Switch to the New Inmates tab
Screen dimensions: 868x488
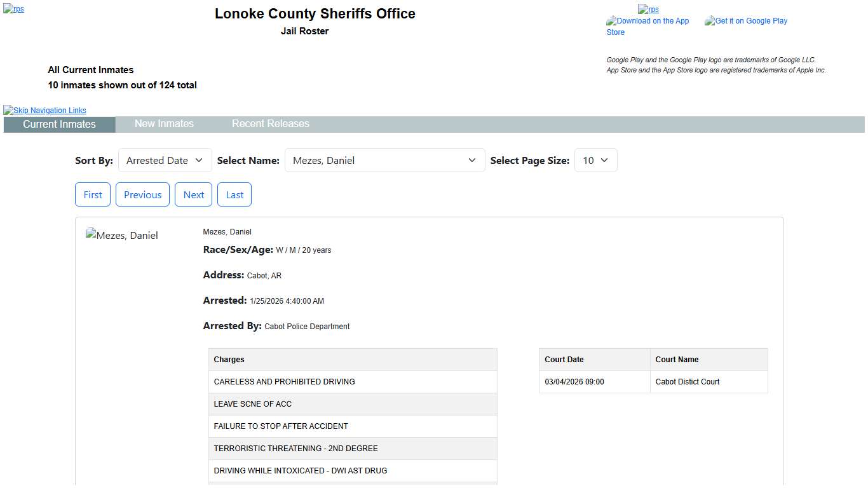[x=164, y=124]
